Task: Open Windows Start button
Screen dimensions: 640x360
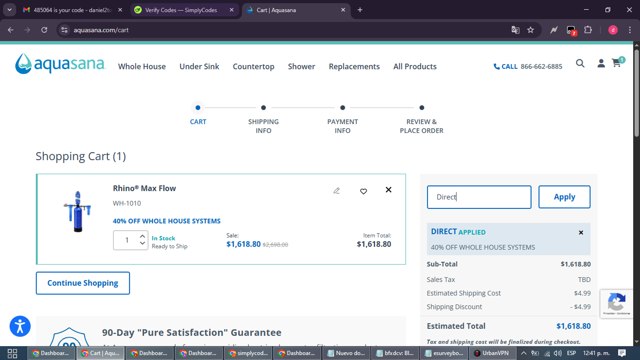Action: pyautogui.click(x=12, y=353)
